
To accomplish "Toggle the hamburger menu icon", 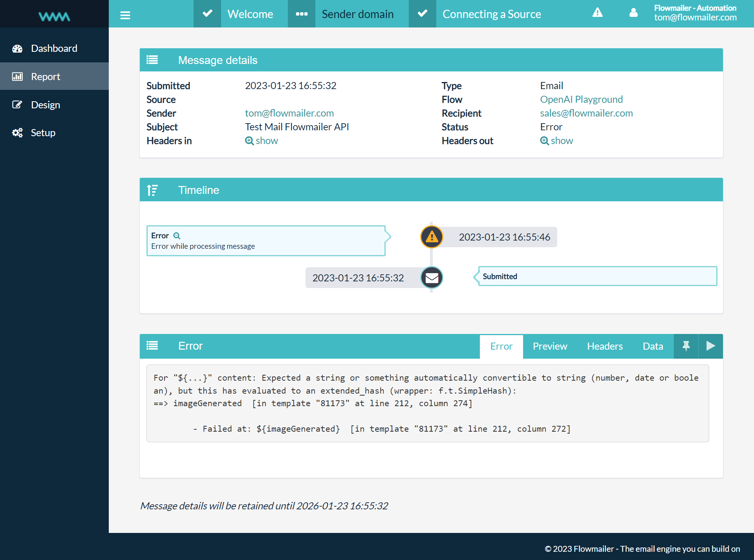I will tap(125, 15).
